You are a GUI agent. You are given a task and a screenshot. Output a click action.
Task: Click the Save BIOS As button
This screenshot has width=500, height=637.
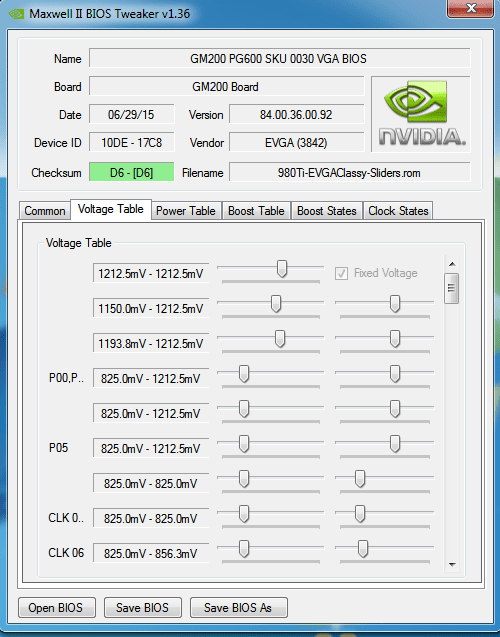click(x=238, y=608)
